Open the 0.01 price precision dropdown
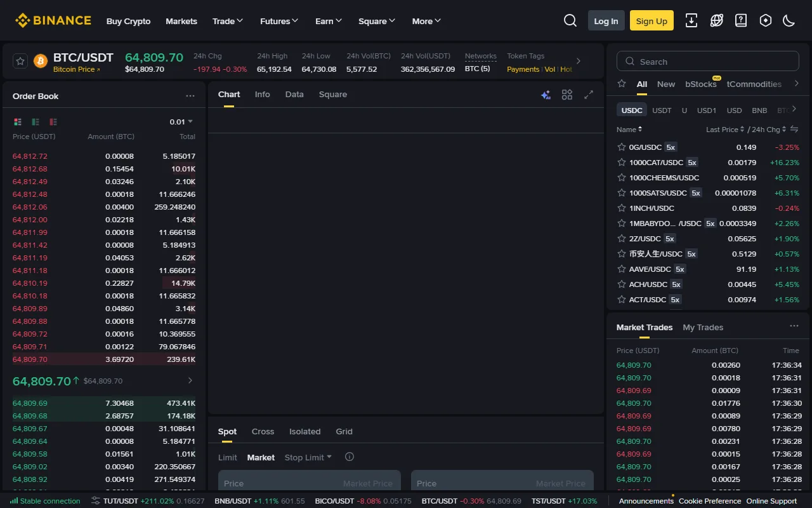The height and width of the screenshot is (508, 812). 181,121
